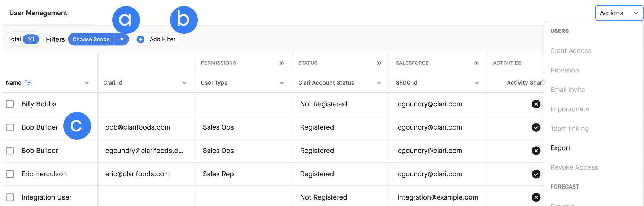Click Billy Bobbs Not Registered status
The width and height of the screenshot is (644, 206).
(323, 104)
